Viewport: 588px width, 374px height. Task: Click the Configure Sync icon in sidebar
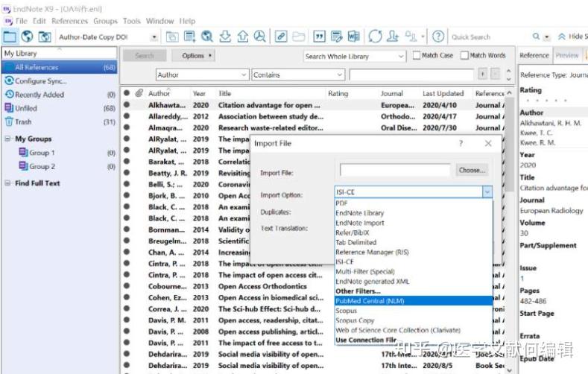9,80
